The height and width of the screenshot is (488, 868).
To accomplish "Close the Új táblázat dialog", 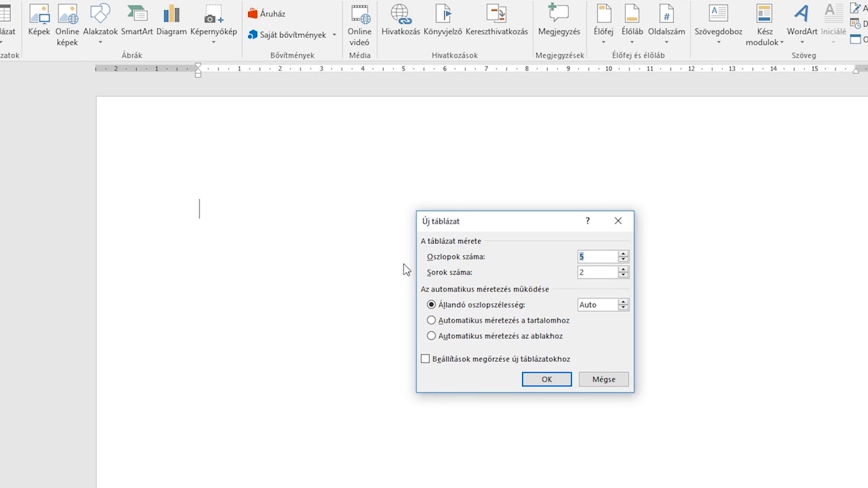I will pos(618,221).
